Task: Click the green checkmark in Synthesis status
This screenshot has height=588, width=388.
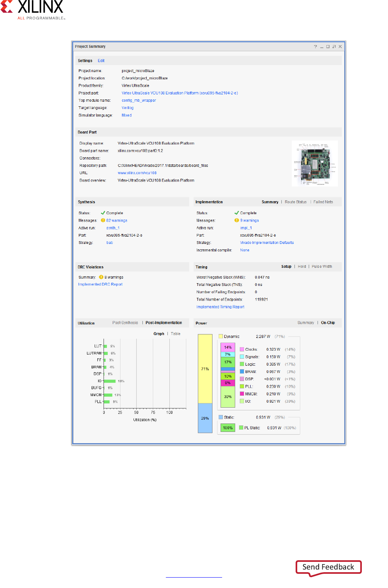Action: pyautogui.click(x=103, y=213)
